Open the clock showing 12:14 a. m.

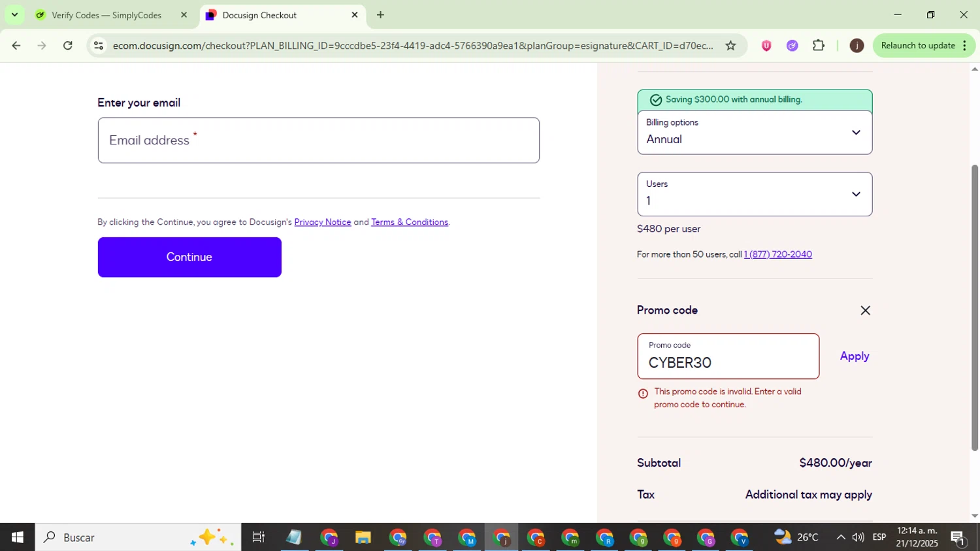pyautogui.click(x=917, y=537)
